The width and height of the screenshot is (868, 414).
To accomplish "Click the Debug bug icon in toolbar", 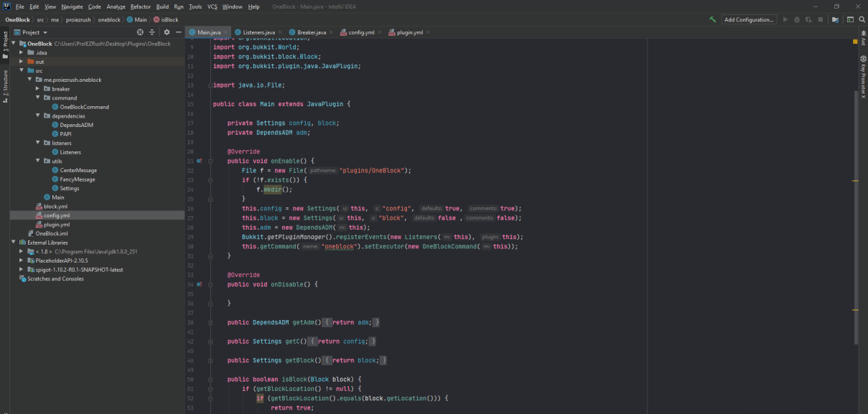I will (x=797, y=19).
